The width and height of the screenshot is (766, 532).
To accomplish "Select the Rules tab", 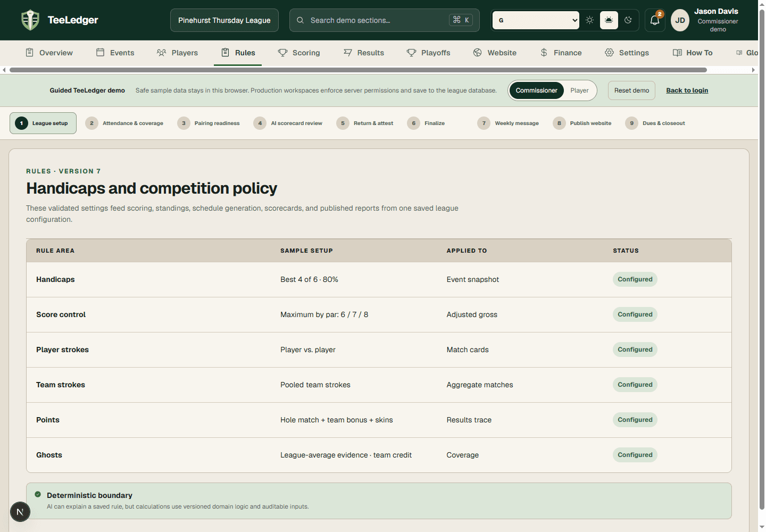I will (x=238, y=53).
